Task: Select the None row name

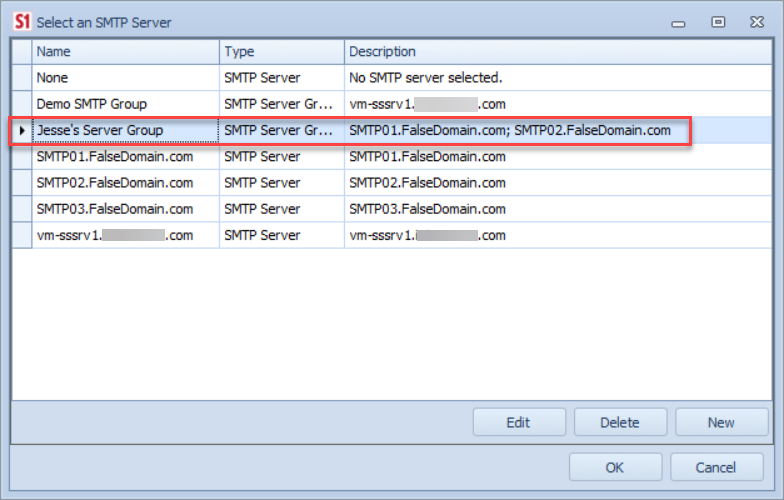Action: [126, 78]
